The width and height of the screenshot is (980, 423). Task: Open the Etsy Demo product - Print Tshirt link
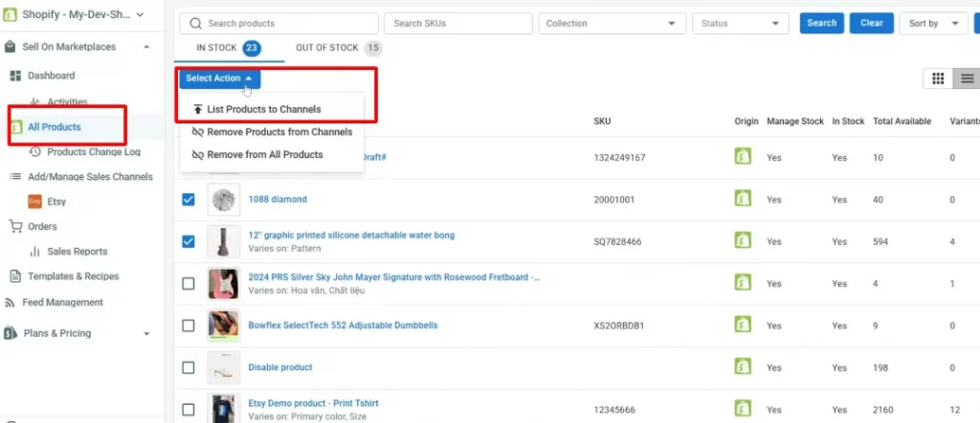(x=313, y=404)
